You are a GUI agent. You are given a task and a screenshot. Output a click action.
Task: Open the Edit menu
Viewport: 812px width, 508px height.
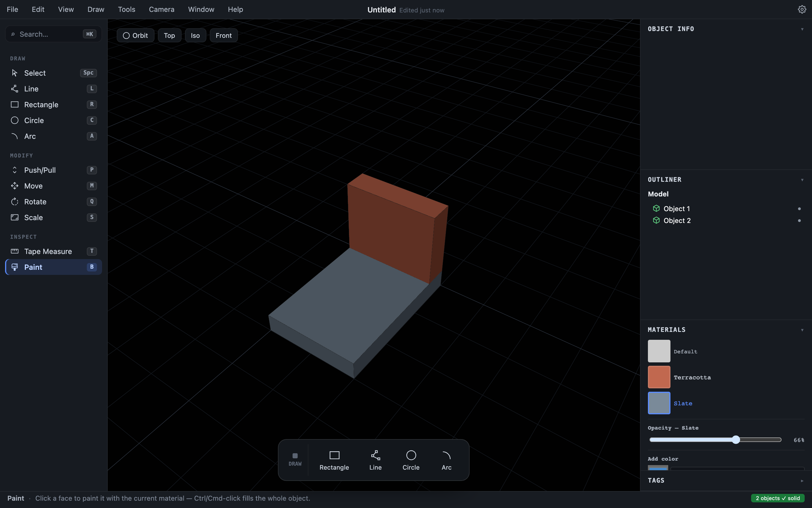[38, 9]
